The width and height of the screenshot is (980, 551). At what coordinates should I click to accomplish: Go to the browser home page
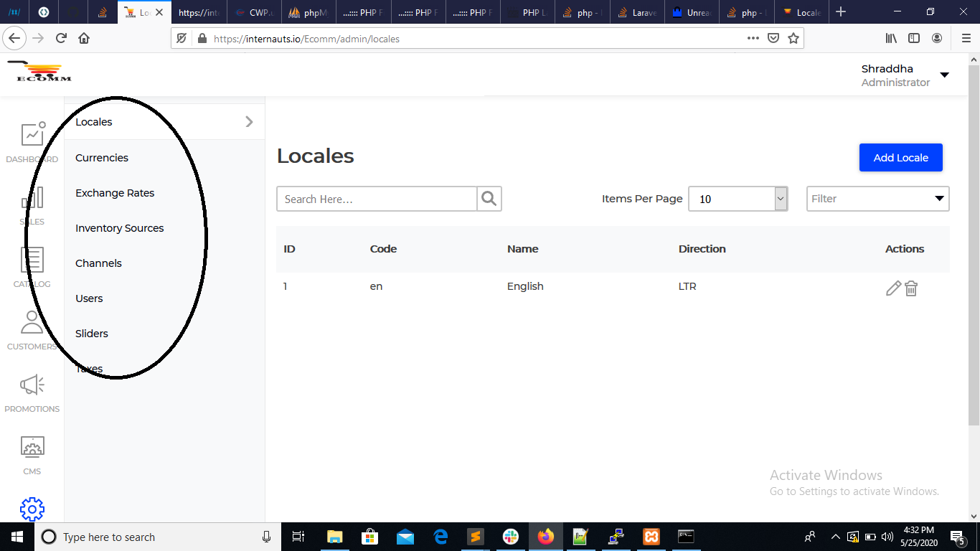(x=84, y=38)
